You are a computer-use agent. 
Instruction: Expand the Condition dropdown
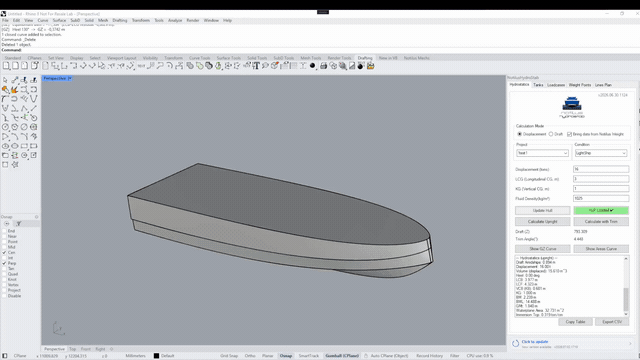[601, 153]
